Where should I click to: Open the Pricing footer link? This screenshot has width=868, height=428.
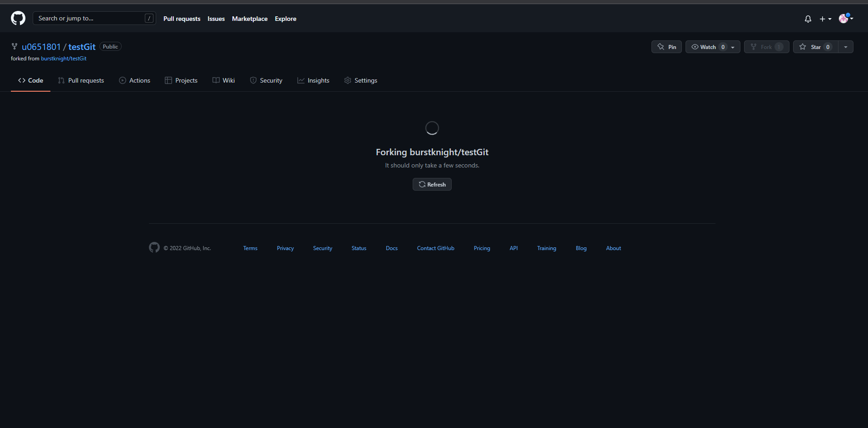[482, 248]
